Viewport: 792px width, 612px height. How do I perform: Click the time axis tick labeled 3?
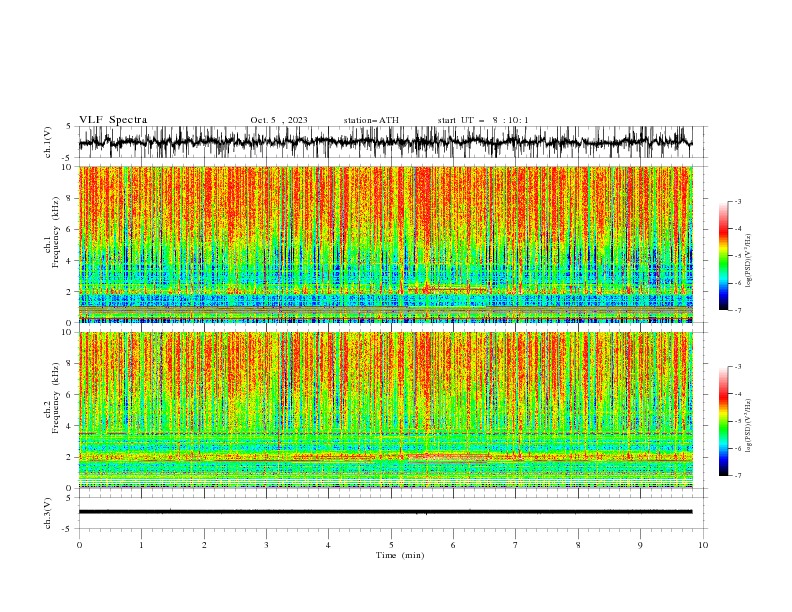[266, 545]
